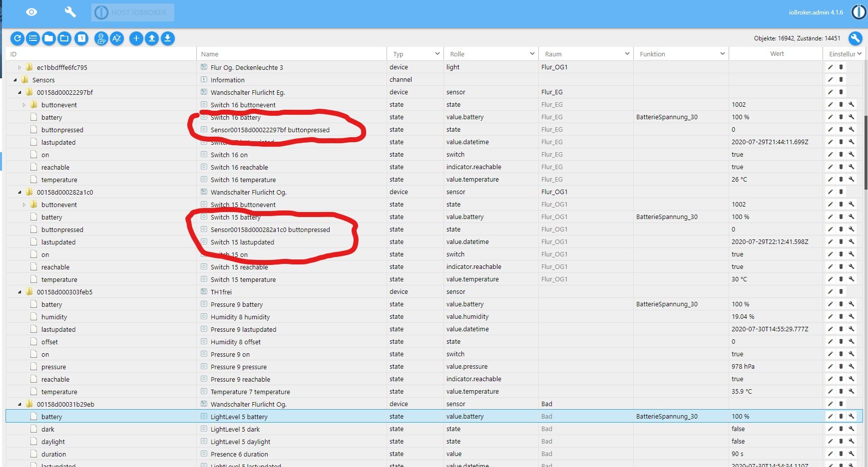Collapse device 00158d000303feb5 node
Viewport: 868px width, 467px height.
click(x=20, y=292)
